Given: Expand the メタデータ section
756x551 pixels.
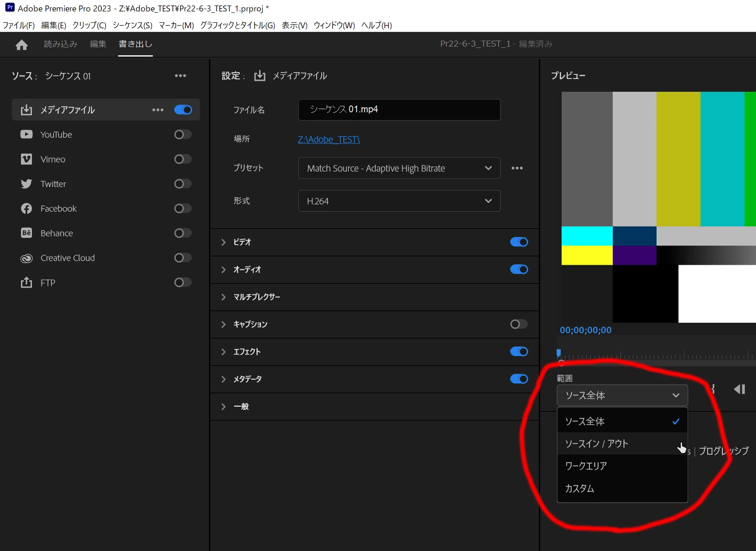Looking at the screenshot, I should tap(224, 379).
